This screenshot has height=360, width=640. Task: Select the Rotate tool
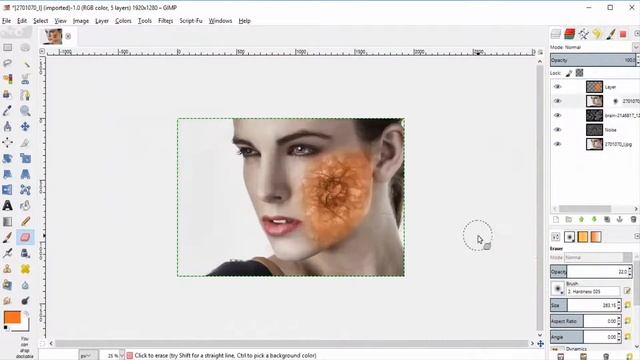click(7, 158)
